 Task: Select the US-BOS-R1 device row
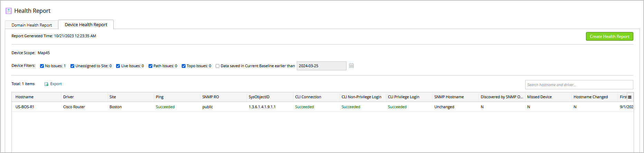point(25,107)
